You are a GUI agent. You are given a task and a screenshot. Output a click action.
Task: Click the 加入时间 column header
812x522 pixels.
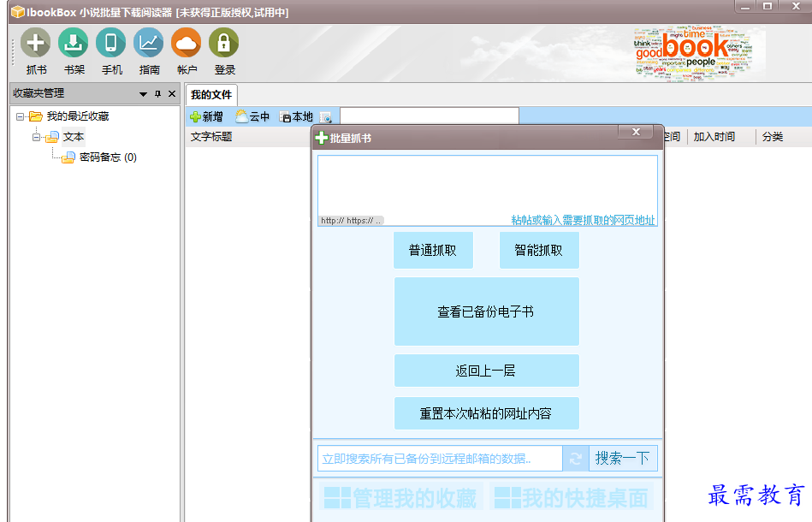tap(714, 137)
